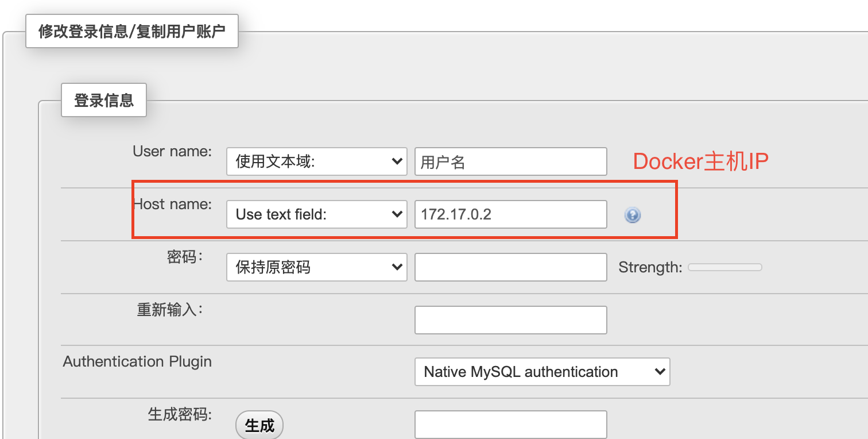This screenshot has width=868, height=439.
Task: Click the empty 密码 password input box
Action: [510, 268]
